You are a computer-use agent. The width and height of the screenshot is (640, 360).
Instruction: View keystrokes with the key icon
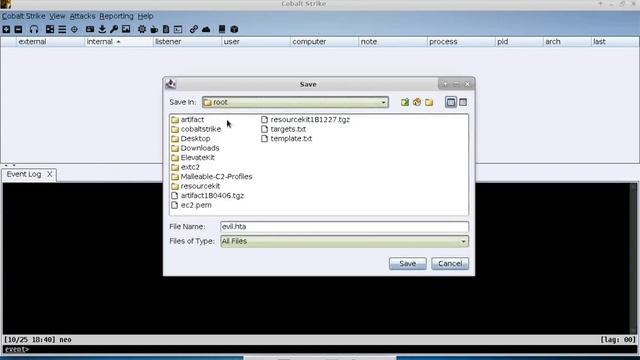[114, 29]
